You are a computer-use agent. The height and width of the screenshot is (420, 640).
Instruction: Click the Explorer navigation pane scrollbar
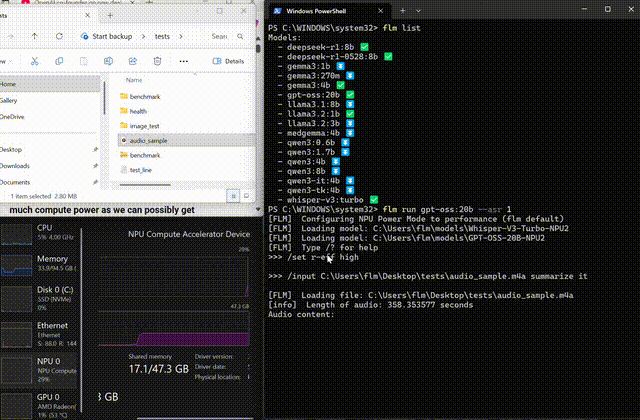pos(104,98)
